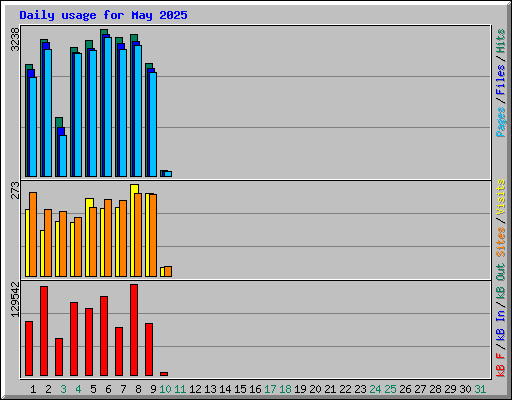Image resolution: width=512 pixels, height=400 pixels.
Task: Select the tiny red kB bar for day 10
Action: coord(164,374)
